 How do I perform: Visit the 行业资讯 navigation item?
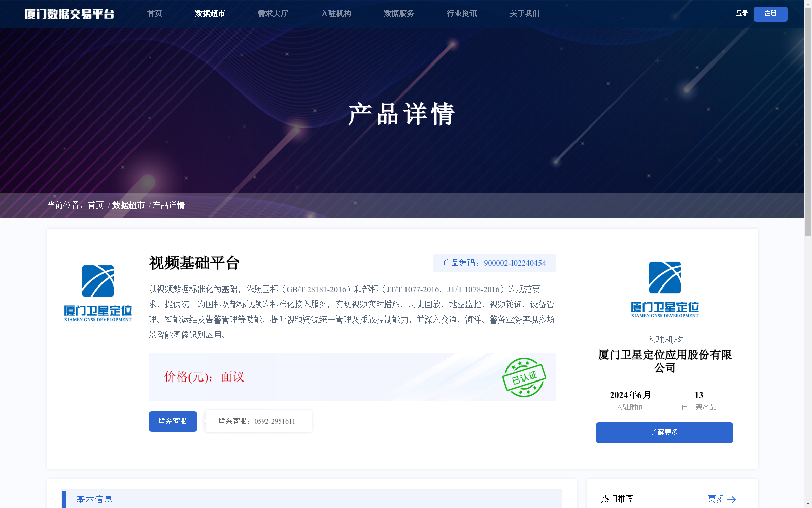462,14
